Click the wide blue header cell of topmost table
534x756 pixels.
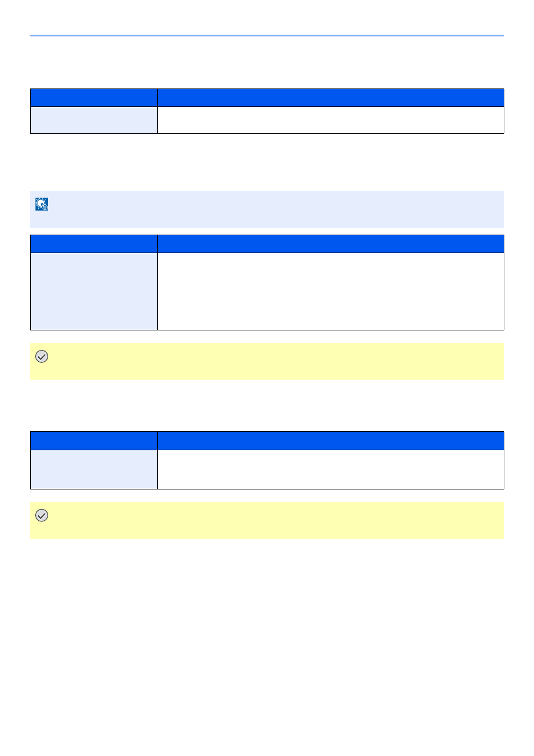[331, 97]
